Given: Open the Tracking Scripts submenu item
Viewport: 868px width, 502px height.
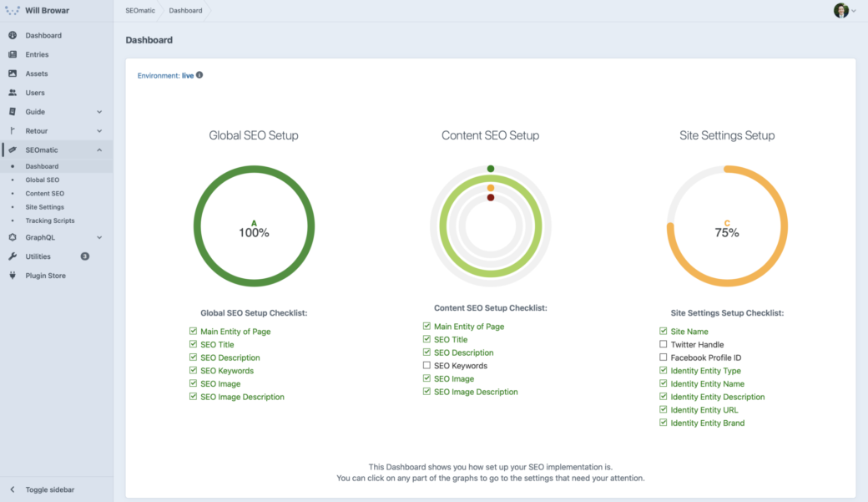Looking at the screenshot, I should 50,221.
